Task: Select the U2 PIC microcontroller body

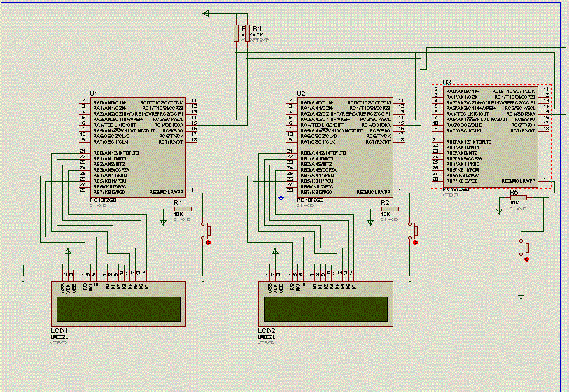Action: point(346,147)
